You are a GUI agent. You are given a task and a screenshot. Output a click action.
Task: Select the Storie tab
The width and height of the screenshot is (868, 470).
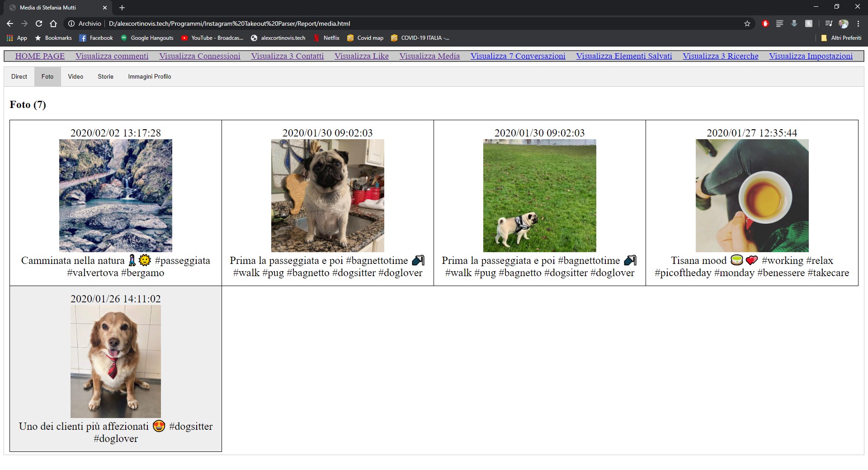click(x=105, y=76)
